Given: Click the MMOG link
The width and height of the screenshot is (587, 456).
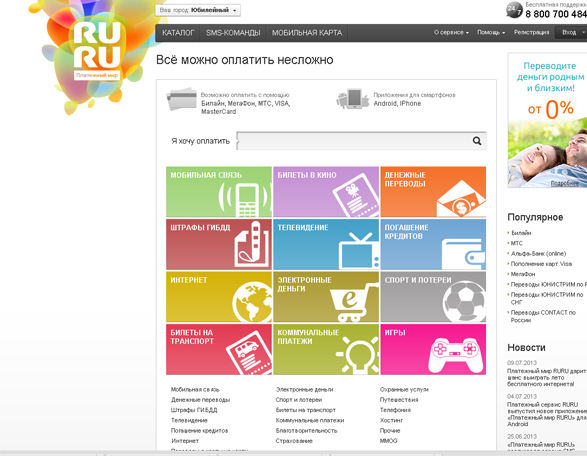Looking at the screenshot, I should [389, 441].
